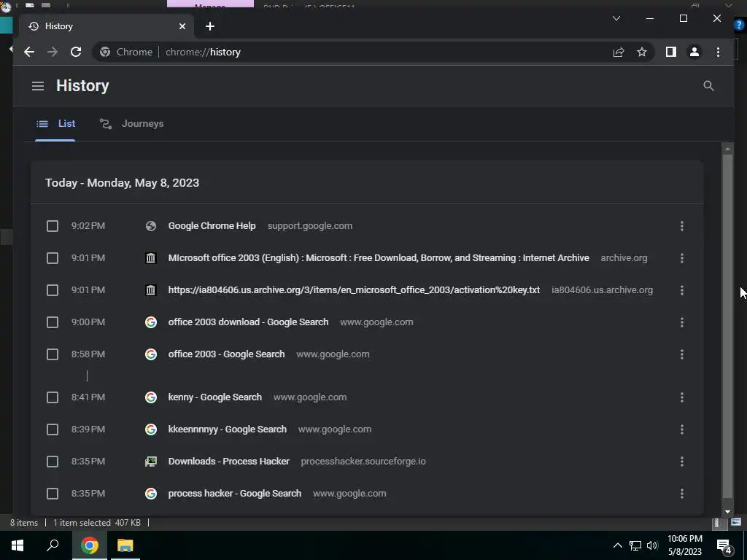The width and height of the screenshot is (747, 560).
Task: Go back using the browser back arrow
Action: [x=29, y=52]
